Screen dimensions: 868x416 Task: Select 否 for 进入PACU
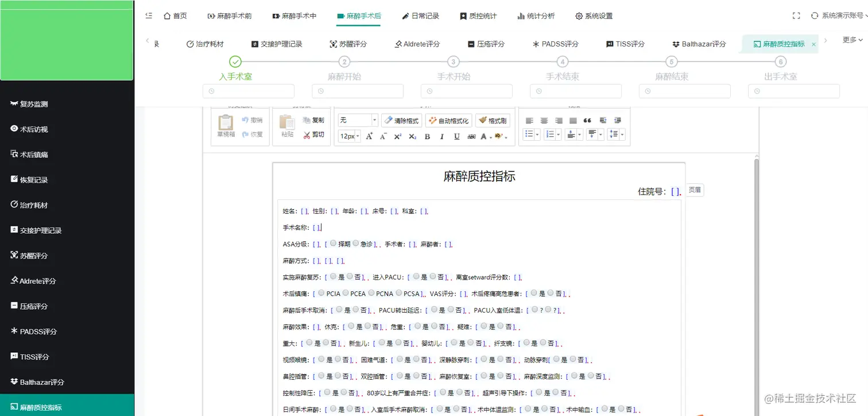(x=433, y=276)
